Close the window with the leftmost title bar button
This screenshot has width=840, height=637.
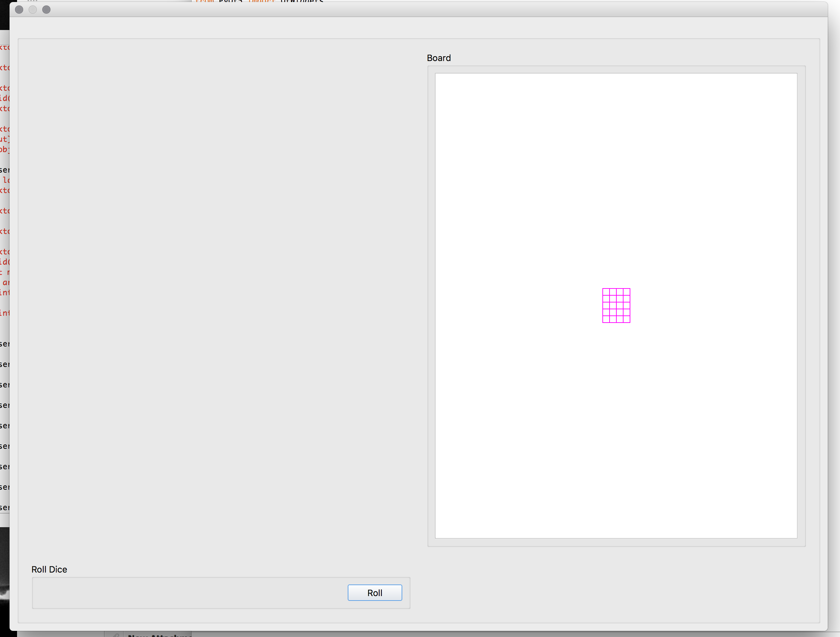(19, 10)
